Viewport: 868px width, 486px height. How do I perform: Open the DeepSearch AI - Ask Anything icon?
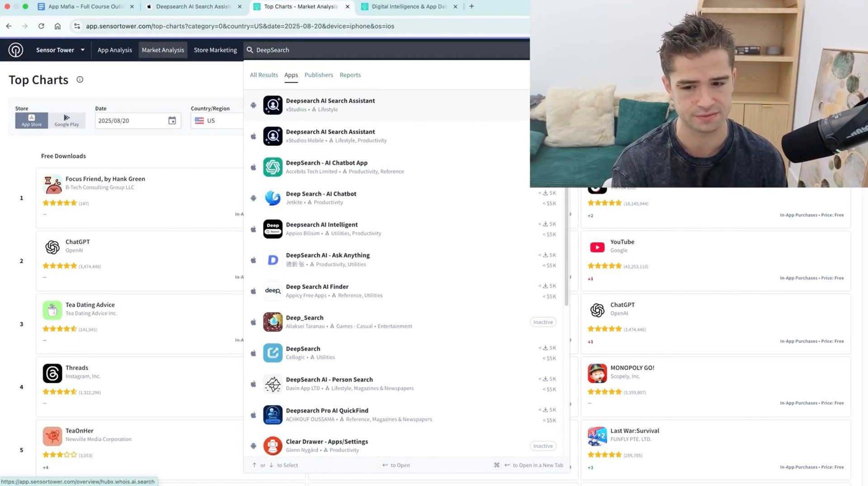click(x=273, y=260)
